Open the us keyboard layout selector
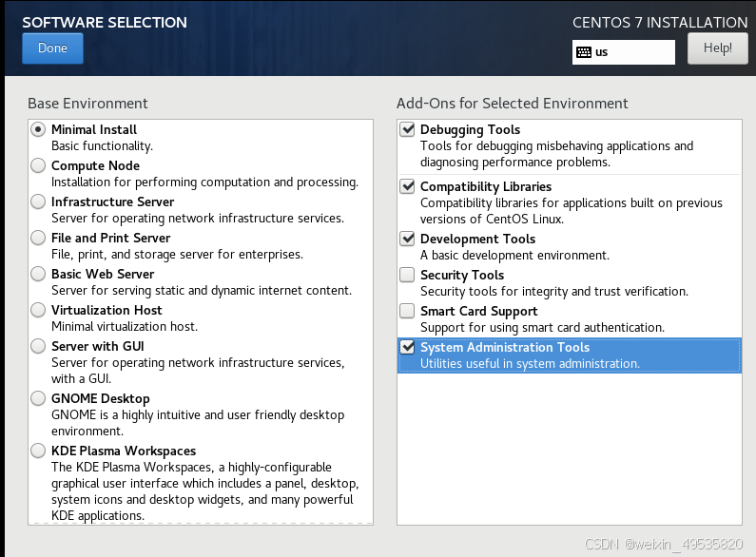 [x=624, y=52]
